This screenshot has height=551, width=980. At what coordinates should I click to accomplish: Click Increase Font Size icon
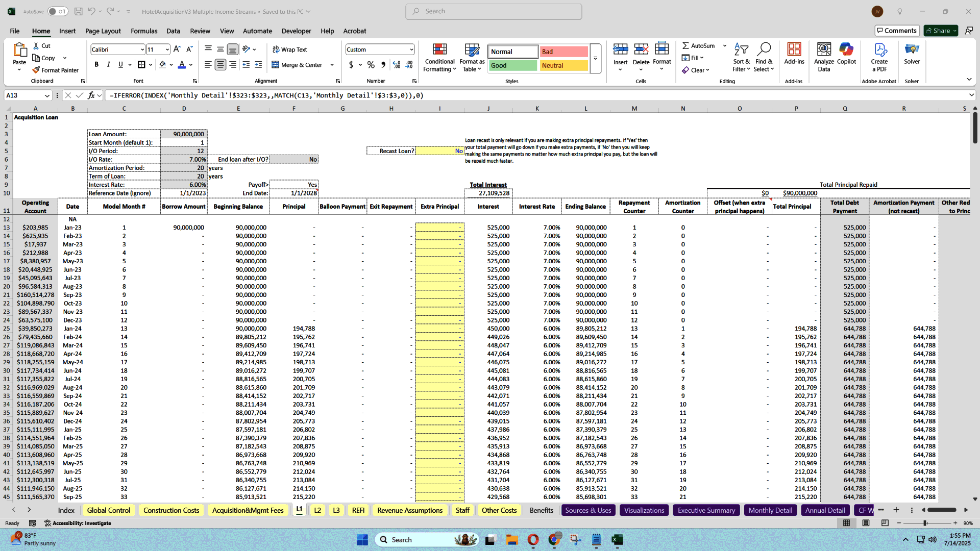click(177, 49)
